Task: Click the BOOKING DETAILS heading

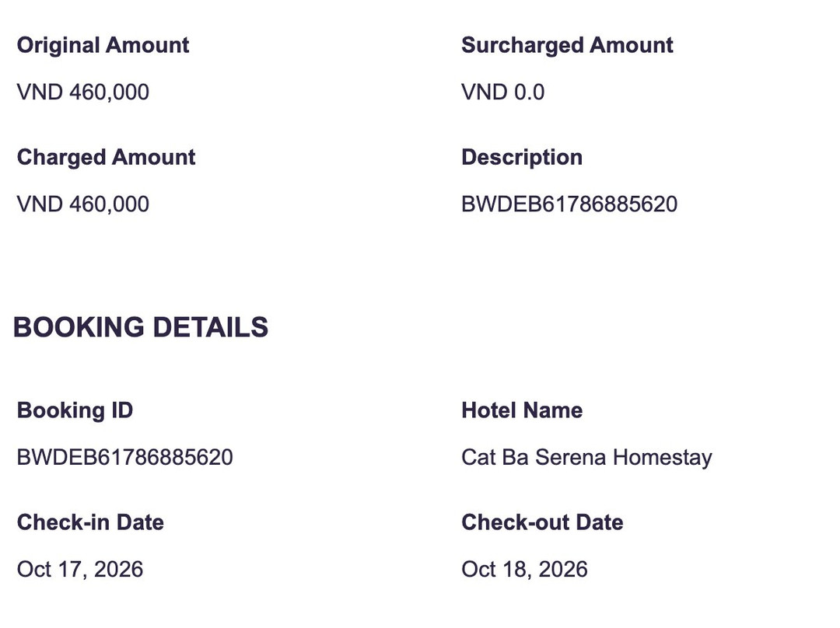Action: tap(140, 327)
